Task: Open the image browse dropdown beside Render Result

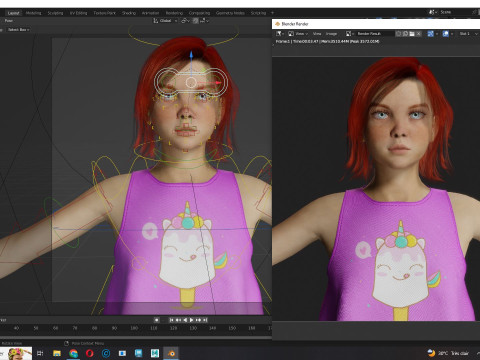Action: click(x=350, y=34)
